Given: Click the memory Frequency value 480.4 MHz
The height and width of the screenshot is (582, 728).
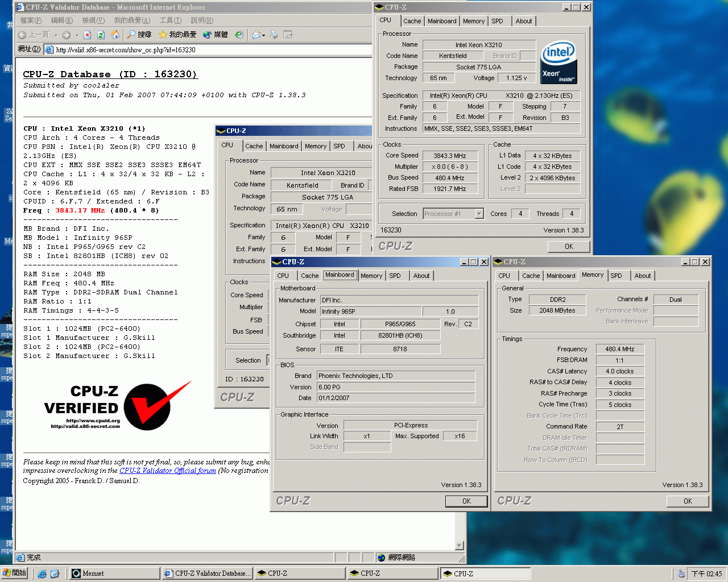Looking at the screenshot, I should pos(620,349).
